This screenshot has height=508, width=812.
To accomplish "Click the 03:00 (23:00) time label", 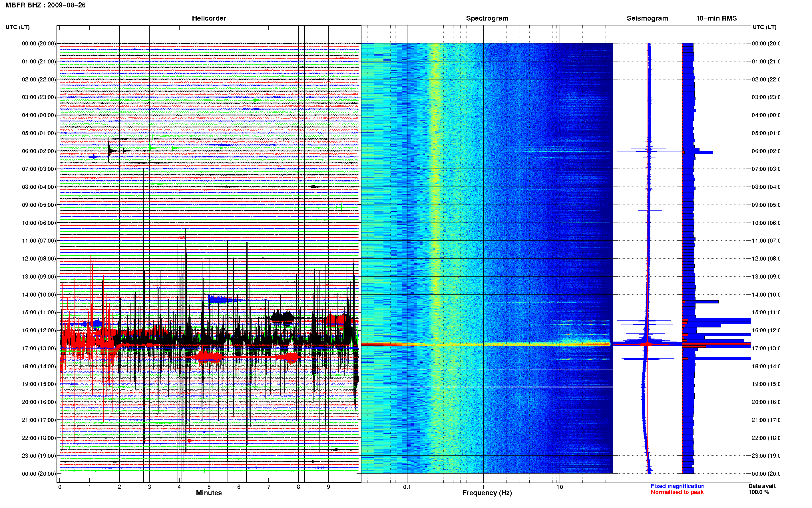I will [39, 97].
